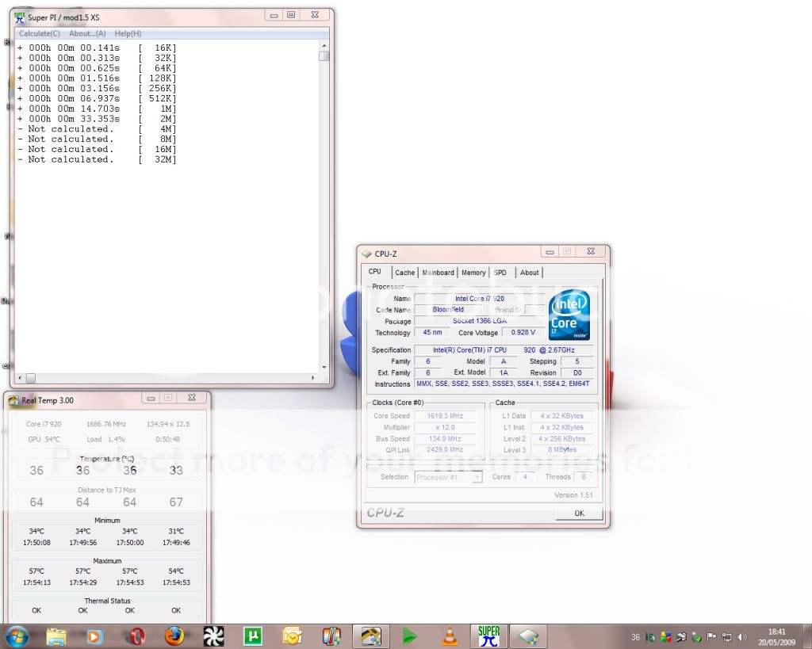Click Super PI vertical scrollbar up arrow
Viewport: 812px width, 649px height.
(x=324, y=47)
